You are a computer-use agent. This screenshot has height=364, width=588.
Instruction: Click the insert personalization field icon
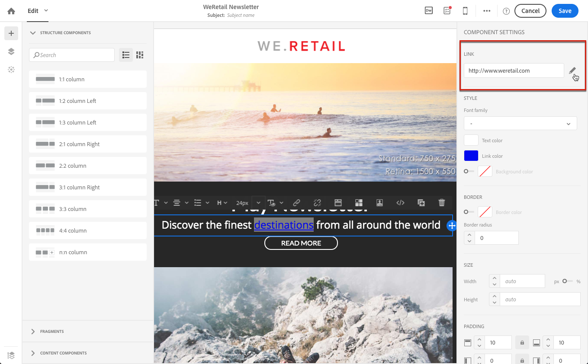pyautogui.click(x=338, y=203)
